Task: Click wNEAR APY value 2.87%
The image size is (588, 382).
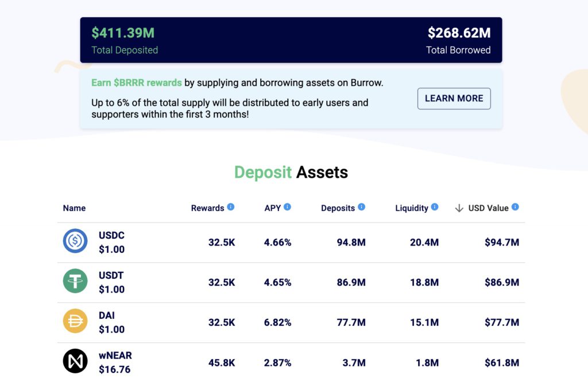Action: pos(277,363)
